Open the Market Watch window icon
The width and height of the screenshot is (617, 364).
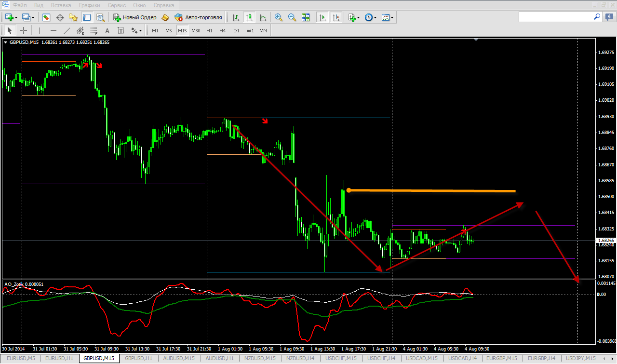point(46,17)
